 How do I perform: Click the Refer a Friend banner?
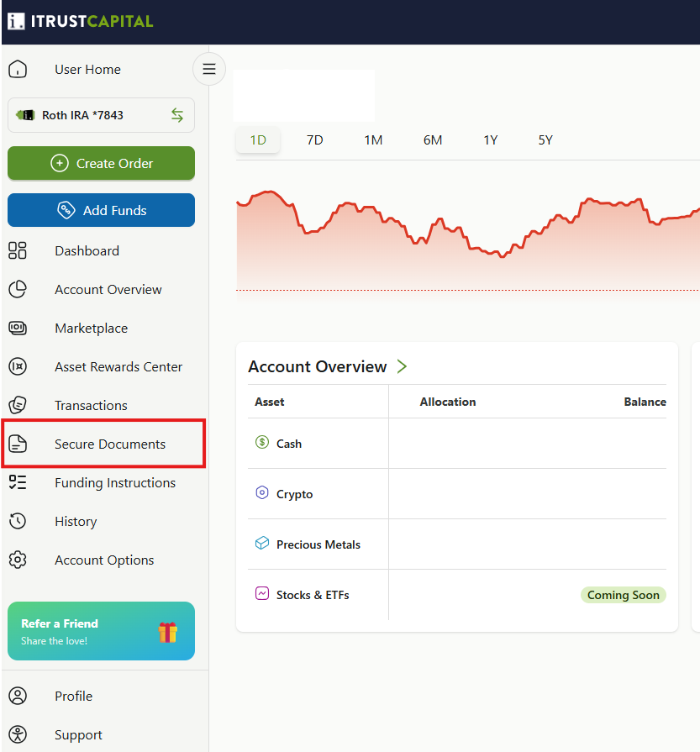pyautogui.click(x=101, y=631)
